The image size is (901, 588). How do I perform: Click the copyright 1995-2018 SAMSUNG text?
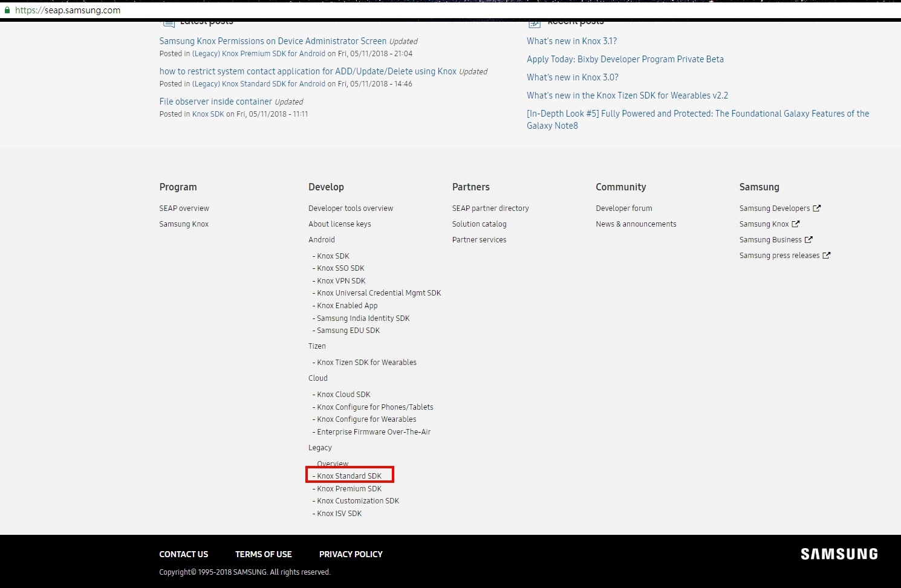click(x=245, y=572)
